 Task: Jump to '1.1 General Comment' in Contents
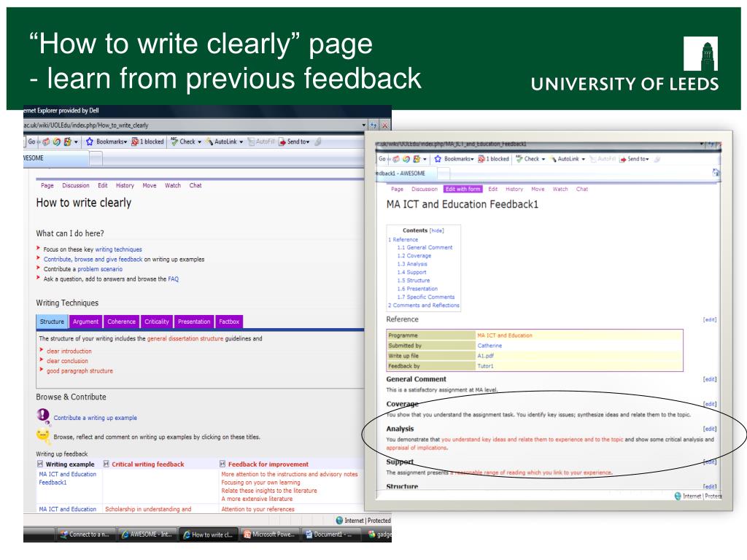[x=425, y=248]
